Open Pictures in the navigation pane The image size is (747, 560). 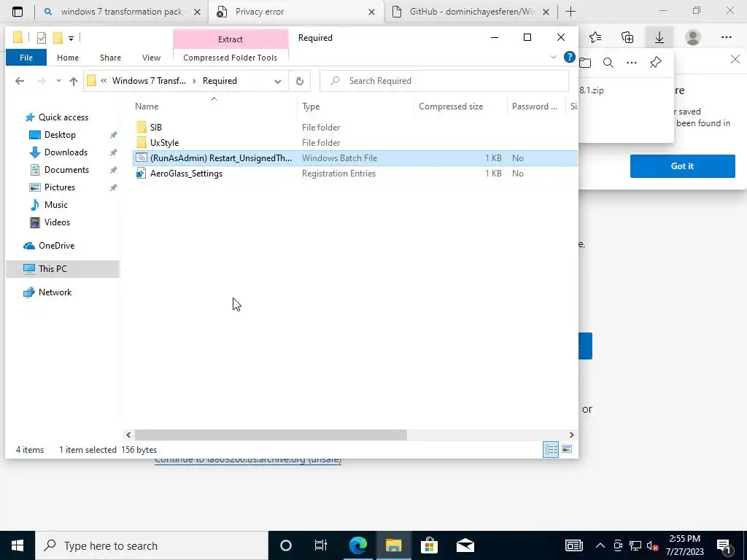[x=60, y=187]
